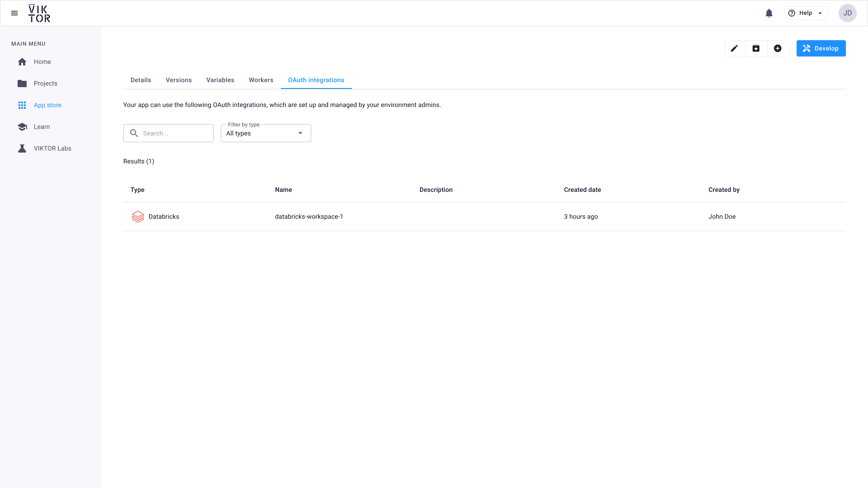Screen dimensions: 868x488
Task: Click the Develop button
Action: [x=821, y=48]
